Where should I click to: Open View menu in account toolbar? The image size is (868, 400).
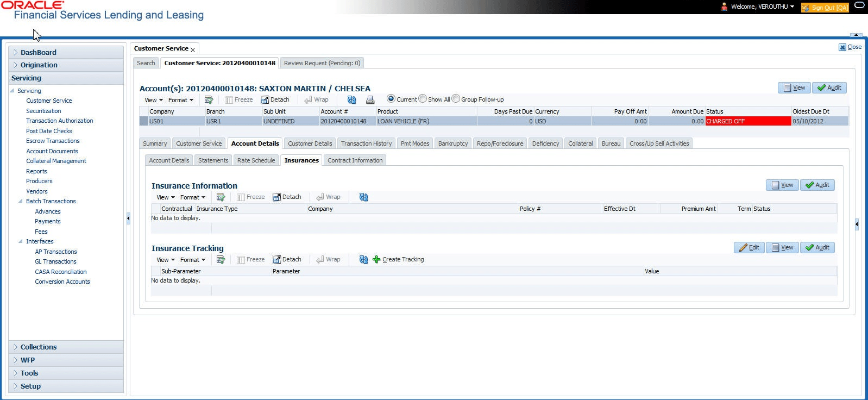click(x=154, y=100)
